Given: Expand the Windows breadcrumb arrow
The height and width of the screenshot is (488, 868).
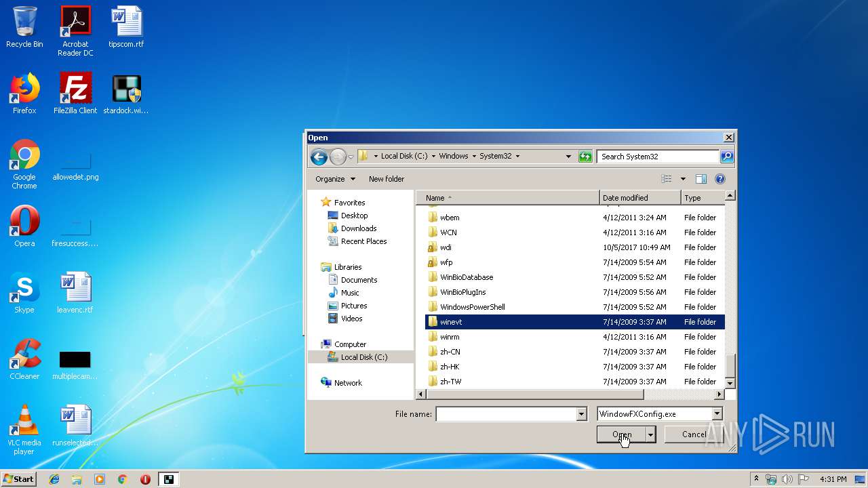Looking at the screenshot, I should point(474,157).
